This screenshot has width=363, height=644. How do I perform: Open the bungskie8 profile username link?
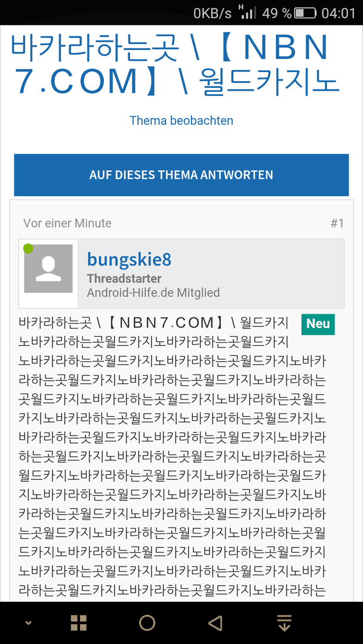[129, 259]
